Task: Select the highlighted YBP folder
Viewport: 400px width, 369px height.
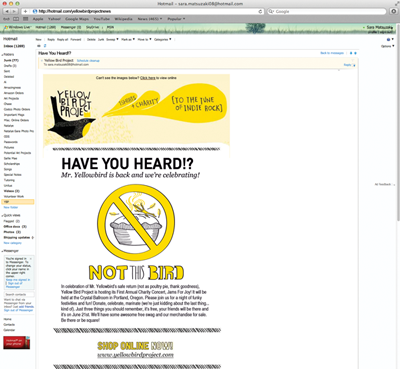Action: tap(18, 202)
